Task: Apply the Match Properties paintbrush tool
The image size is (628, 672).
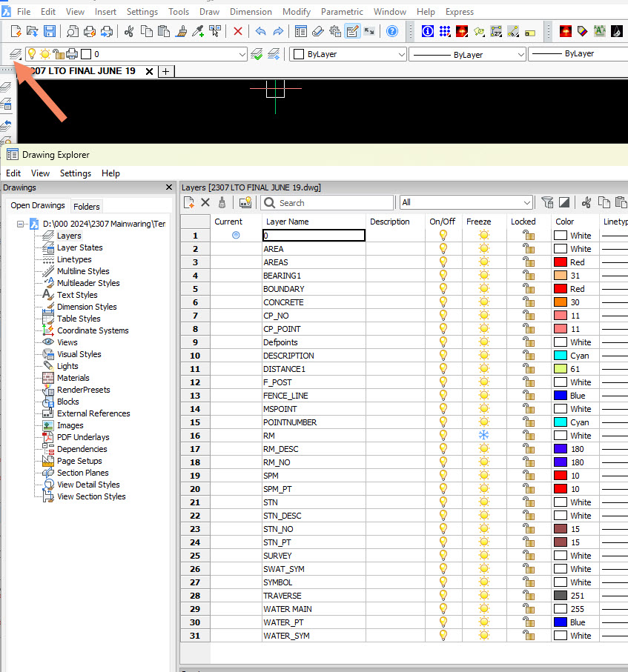Action: (182, 31)
